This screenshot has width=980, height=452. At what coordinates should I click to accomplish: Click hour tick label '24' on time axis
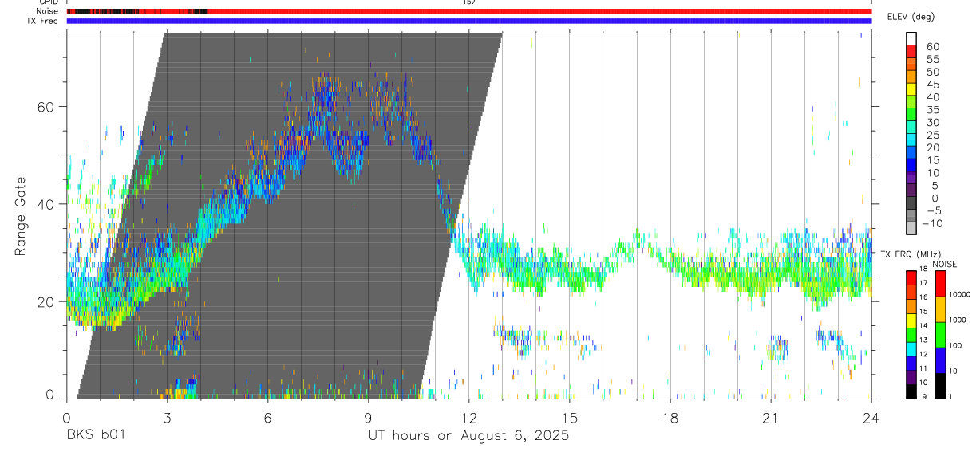coord(871,418)
